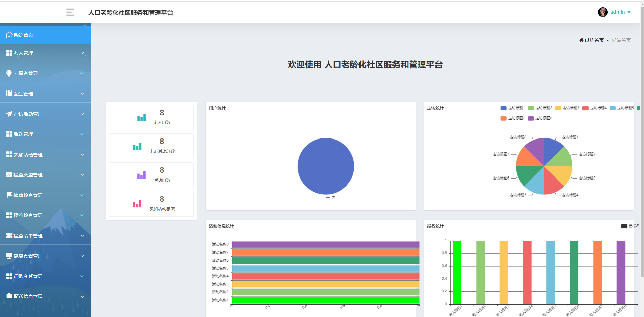This screenshot has height=317, width=644.
Task: Click the monitor icon beside 健康套餐管理
Action: point(9,256)
